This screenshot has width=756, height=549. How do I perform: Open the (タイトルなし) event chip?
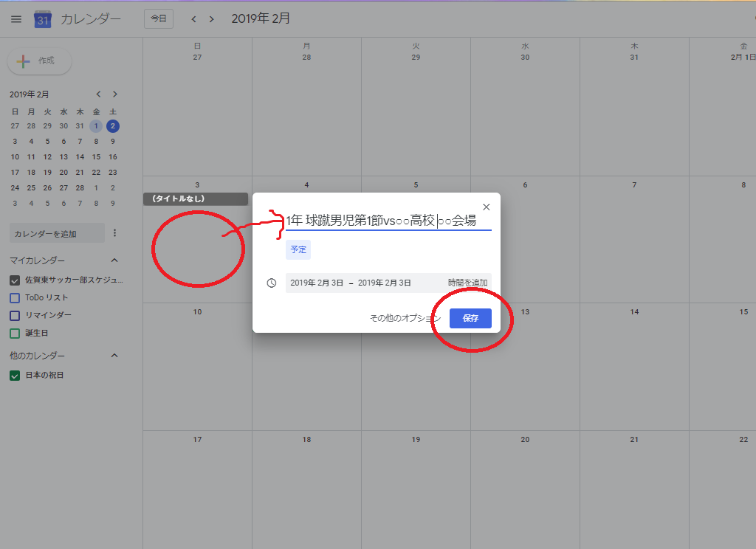coord(195,198)
